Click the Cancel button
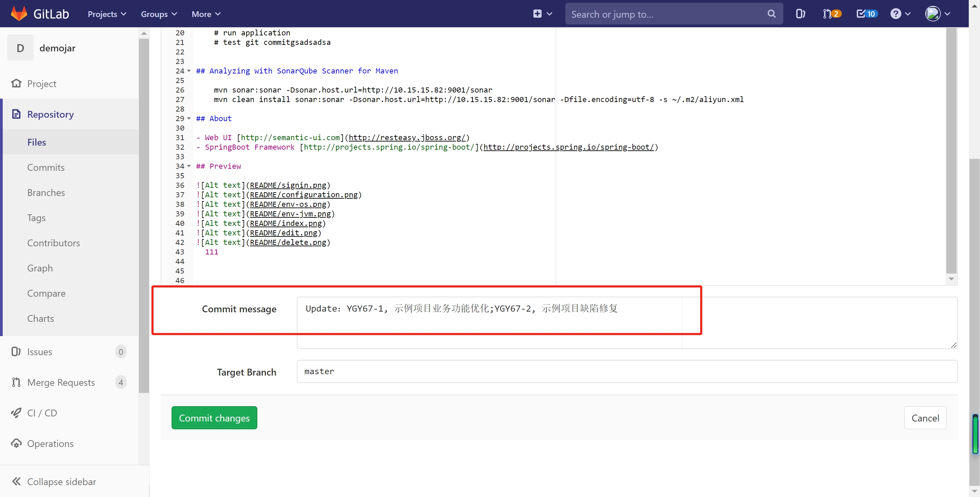 pos(925,418)
